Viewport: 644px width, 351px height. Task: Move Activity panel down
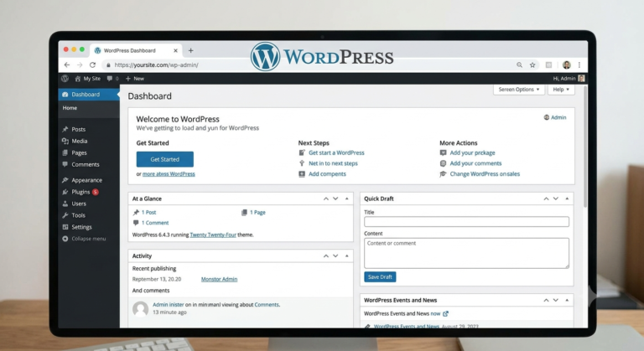click(x=335, y=256)
